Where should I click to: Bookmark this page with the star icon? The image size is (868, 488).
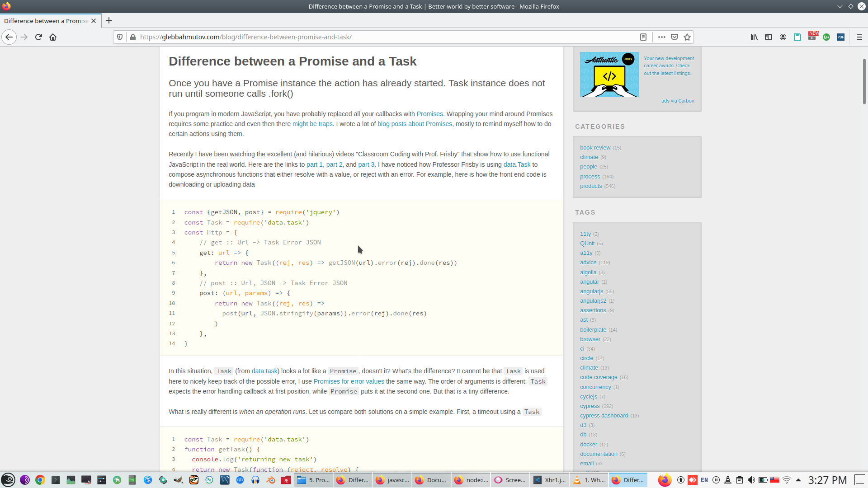click(x=687, y=37)
